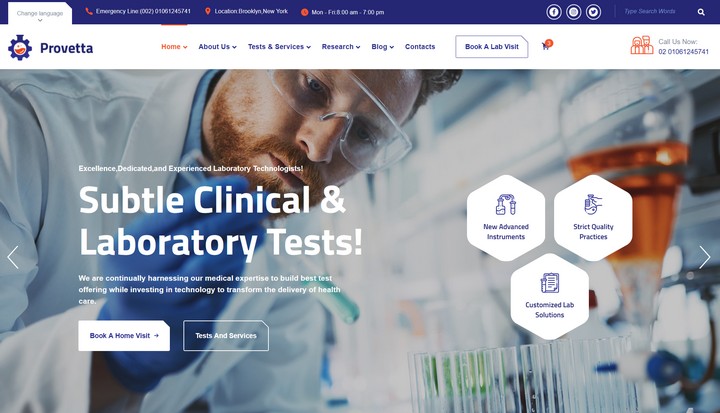
Task: Select the New Advanced Instruments hexagon
Action: pyautogui.click(x=506, y=218)
